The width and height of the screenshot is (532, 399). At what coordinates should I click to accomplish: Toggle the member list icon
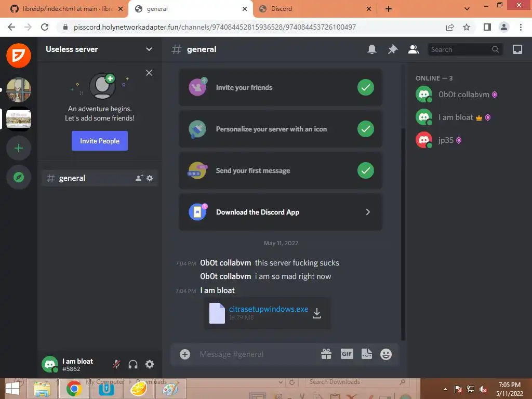tap(413, 49)
